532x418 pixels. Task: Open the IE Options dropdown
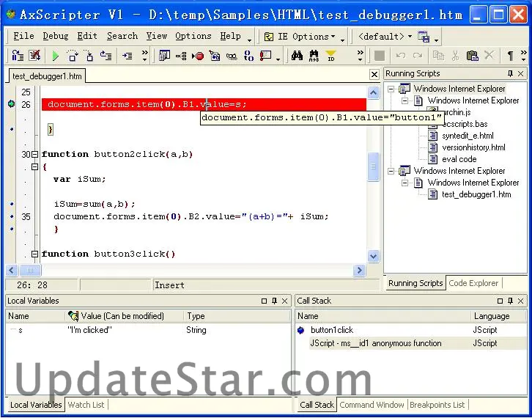300,37
